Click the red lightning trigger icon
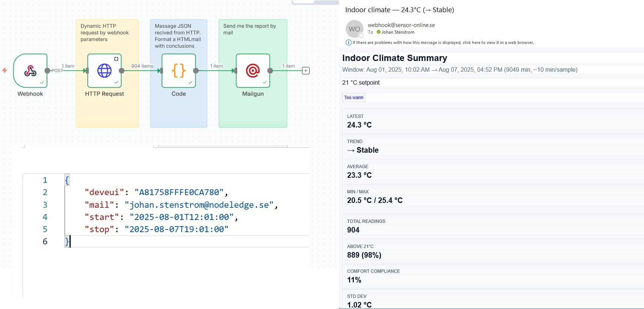This screenshot has width=644, height=309. [4, 70]
